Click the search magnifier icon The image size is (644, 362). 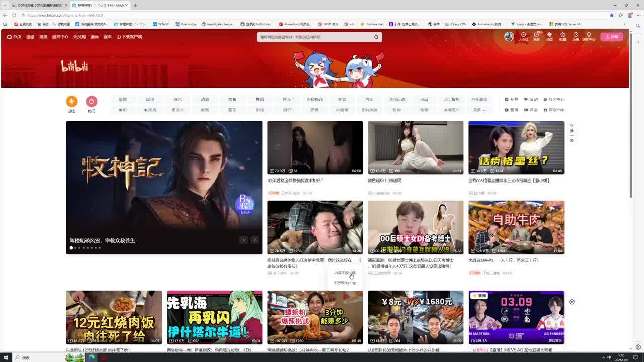376,37
